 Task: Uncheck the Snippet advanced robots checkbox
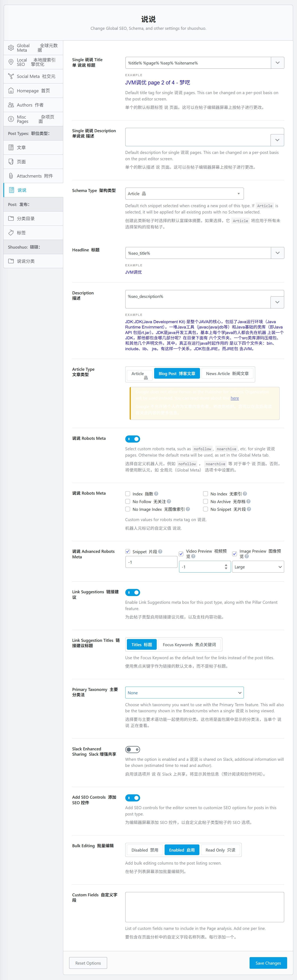128,552
